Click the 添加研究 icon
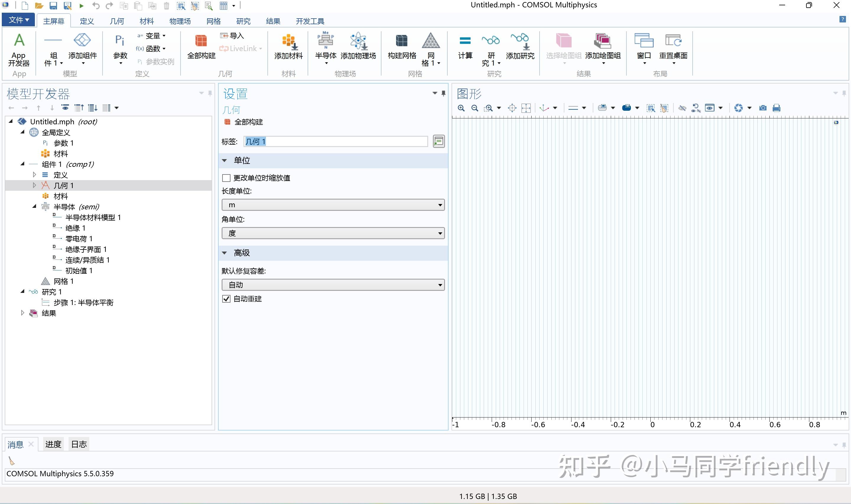851x504 pixels. pyautogui.click(x=520, y=48)
